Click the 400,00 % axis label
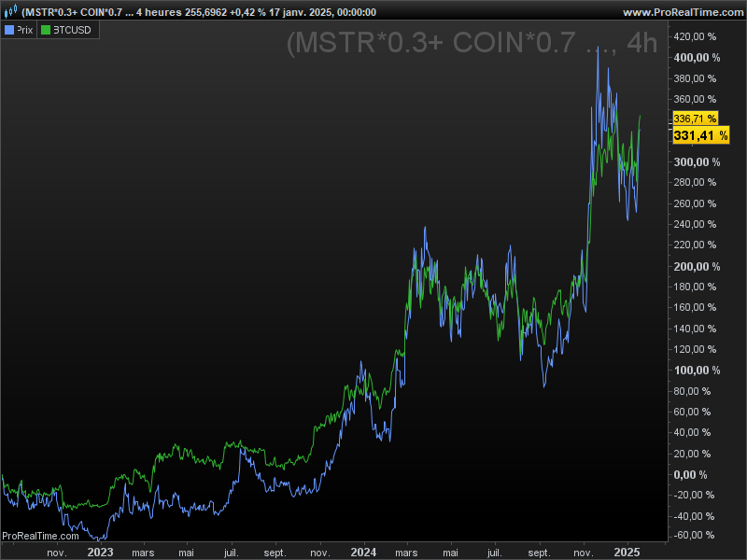The width and height of the screenshot is (747, 560). pos(697,58)
